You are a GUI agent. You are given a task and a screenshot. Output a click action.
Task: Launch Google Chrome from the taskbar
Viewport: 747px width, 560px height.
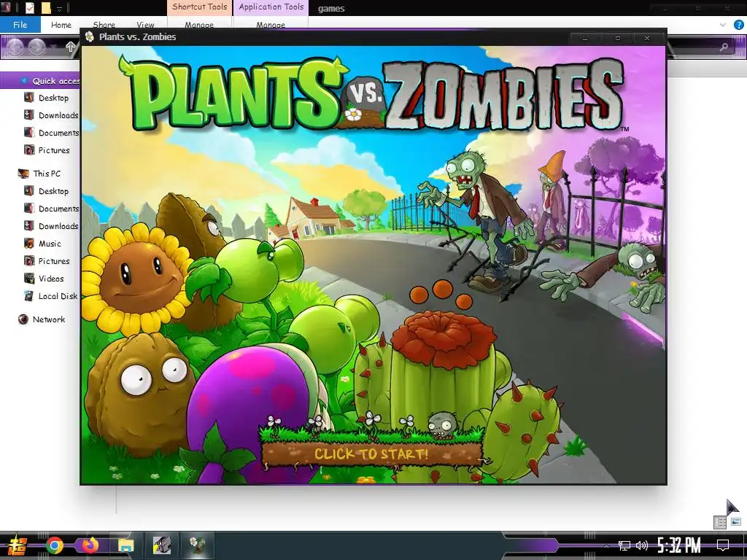click(54, 545)
